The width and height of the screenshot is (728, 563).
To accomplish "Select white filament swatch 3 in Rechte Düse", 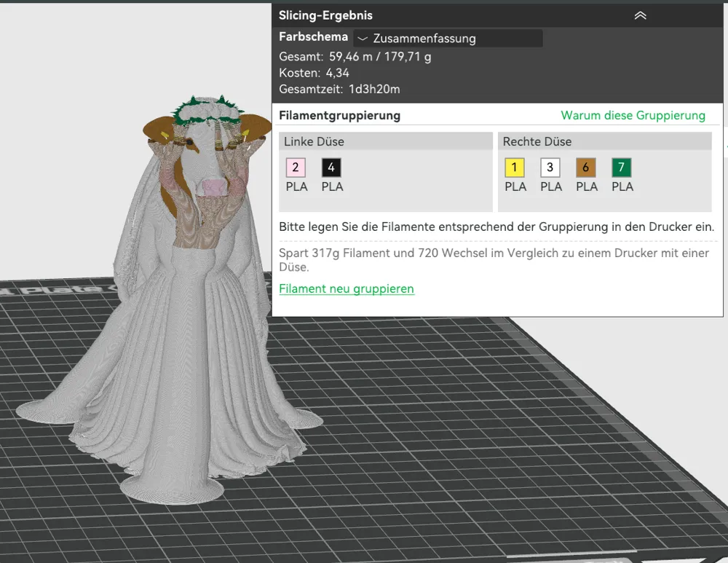I will (x=550, y=168).
